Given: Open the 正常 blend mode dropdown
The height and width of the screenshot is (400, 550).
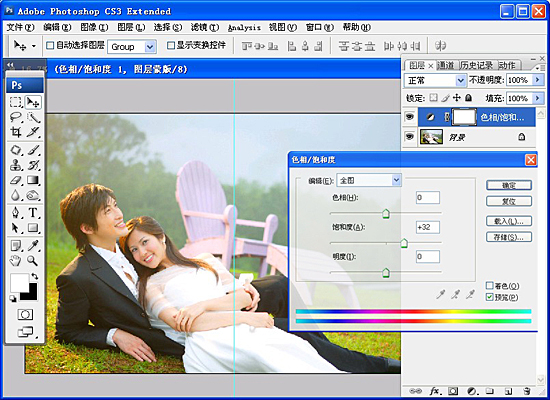Looking at the screenshot, I should click(x=435, y=81).
